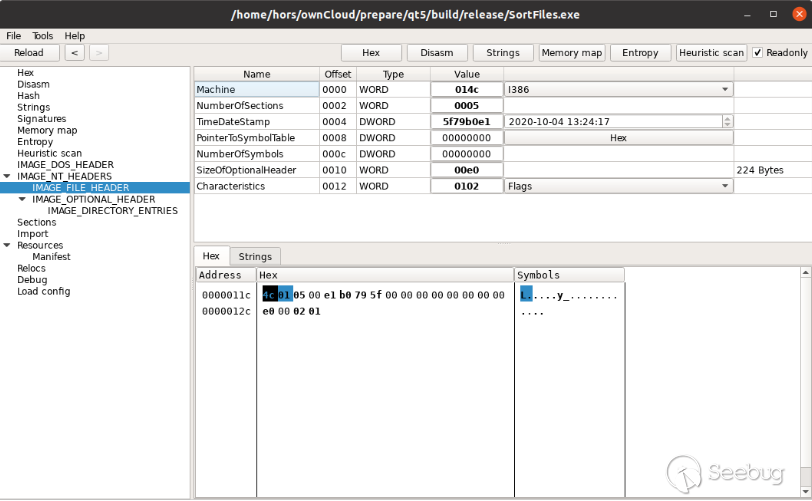Switch to the Strings tab in lower panel

coord(255,257)
